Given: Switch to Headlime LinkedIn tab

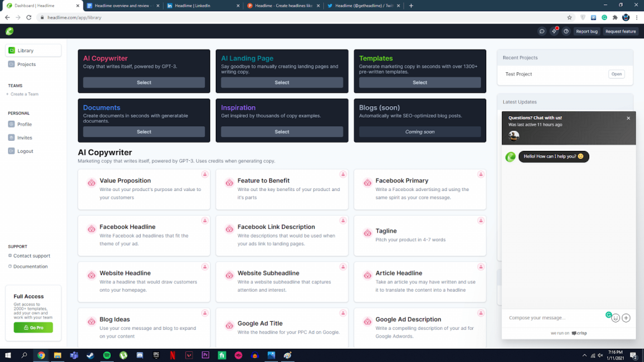Looking at the screenshot, I should (x=203, y=6).
